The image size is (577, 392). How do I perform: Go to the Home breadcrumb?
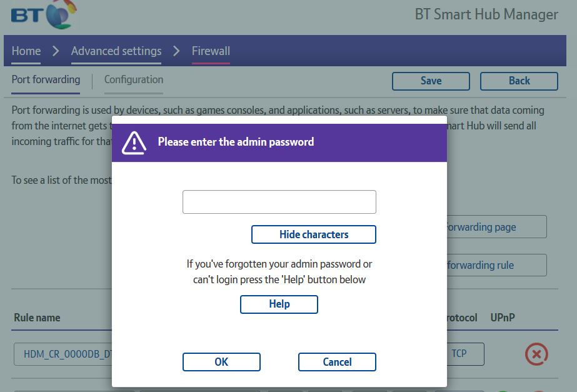[26, 51]
